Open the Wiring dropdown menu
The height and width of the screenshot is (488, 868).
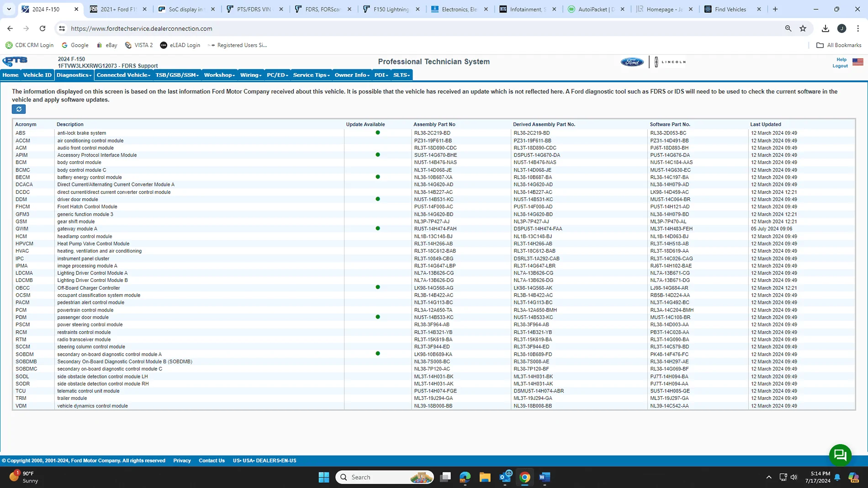click(251, 75)
